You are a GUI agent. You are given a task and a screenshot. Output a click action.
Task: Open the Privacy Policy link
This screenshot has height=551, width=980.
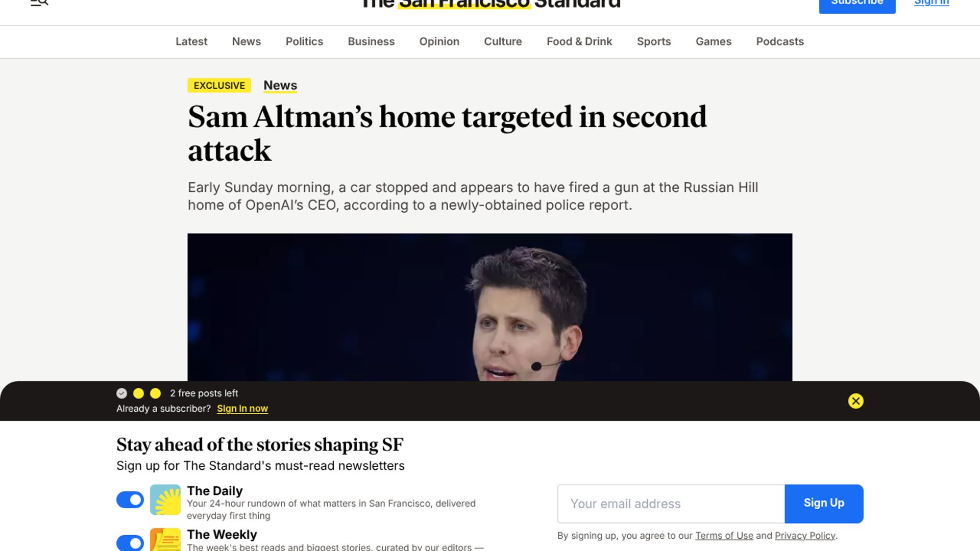[x=805, y=536]
